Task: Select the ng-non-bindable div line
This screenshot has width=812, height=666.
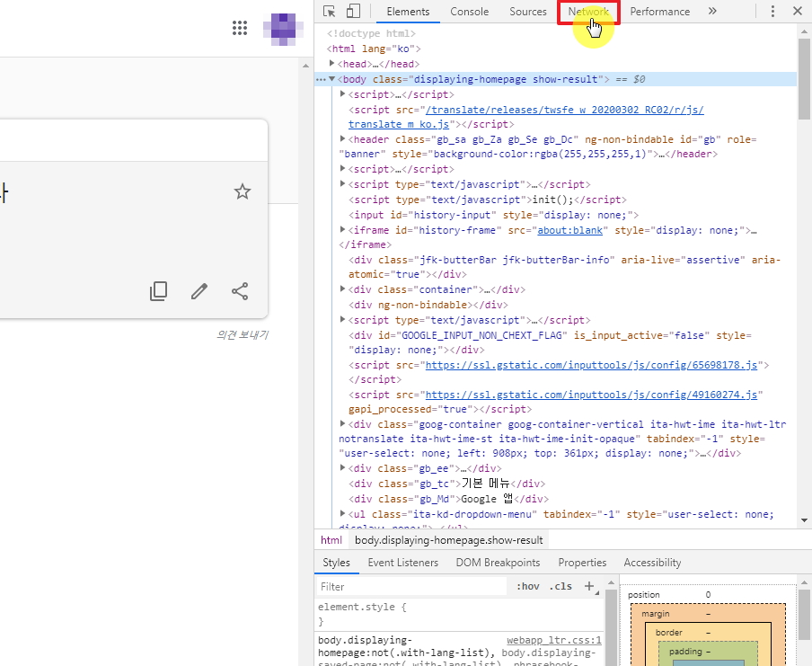Action: [x=428, y=305]
